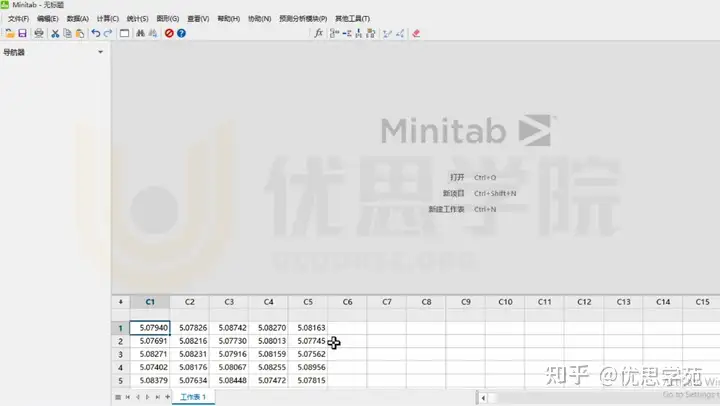Click the toolbar icon just before eraser
720x406 pixels.
click(400, 34)
